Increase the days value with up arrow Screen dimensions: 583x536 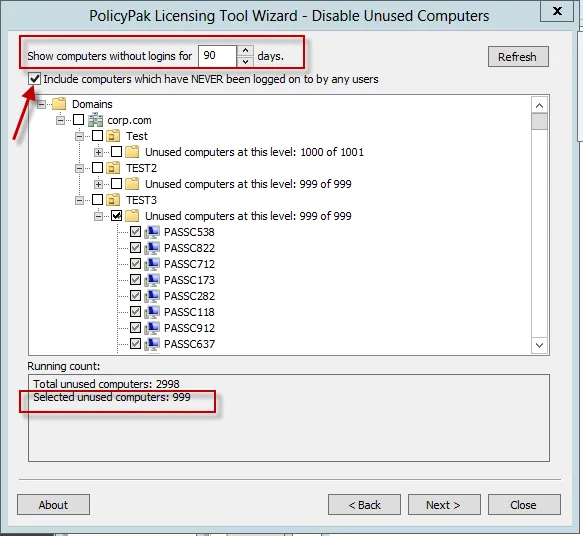pos(245,51)
